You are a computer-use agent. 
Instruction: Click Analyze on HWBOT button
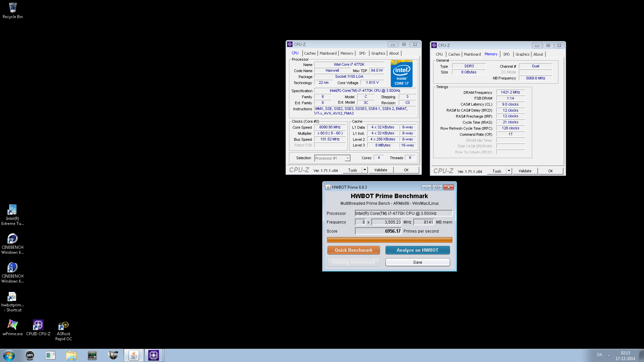418,250
